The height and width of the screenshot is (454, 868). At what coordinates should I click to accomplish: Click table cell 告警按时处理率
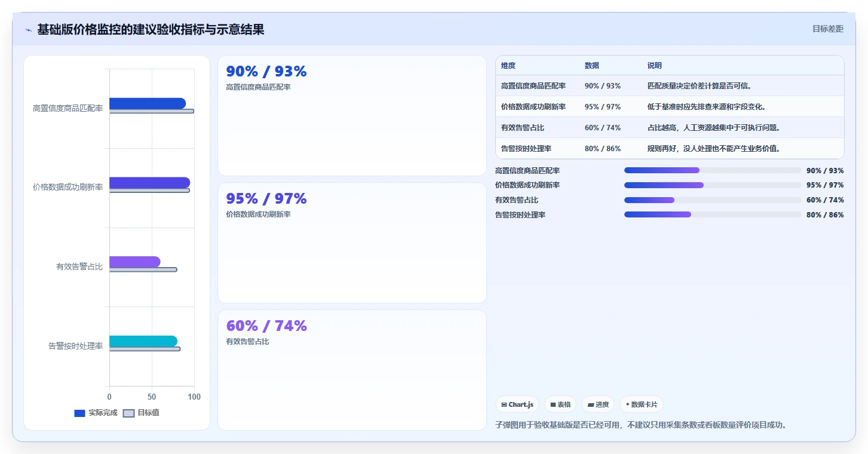point(526,149)
